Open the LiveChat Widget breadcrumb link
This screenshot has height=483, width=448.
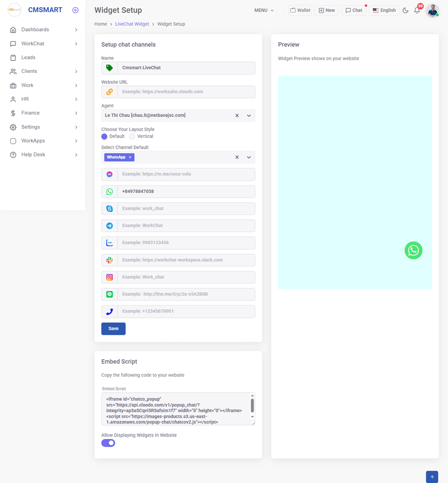(x=132, y=24)
